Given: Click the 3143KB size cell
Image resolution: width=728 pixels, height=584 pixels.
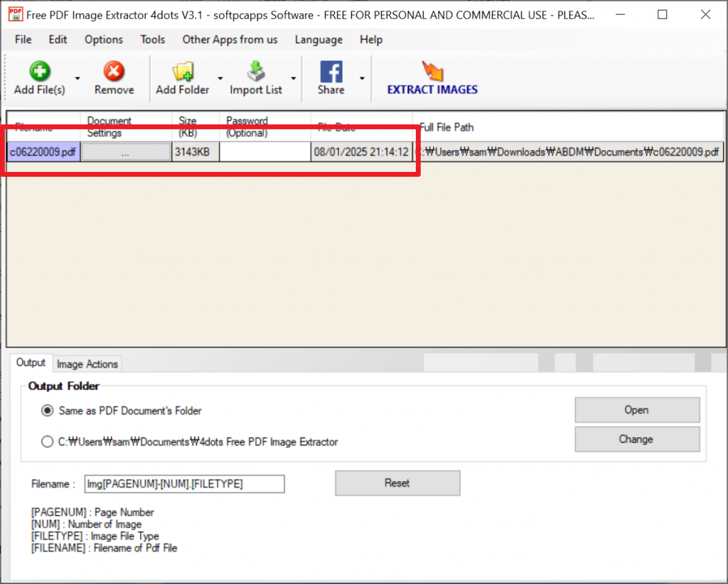Looking at the screenshot, I should click(196, 152).
